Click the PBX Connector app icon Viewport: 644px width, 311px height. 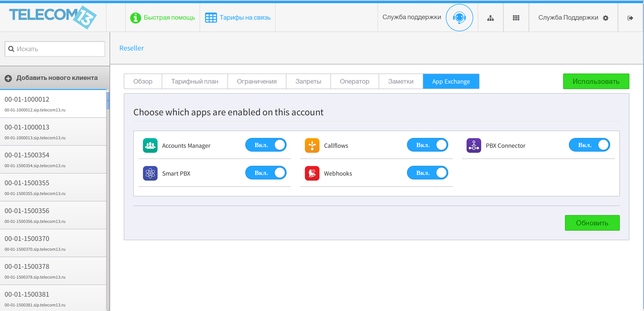pos(474,145)
